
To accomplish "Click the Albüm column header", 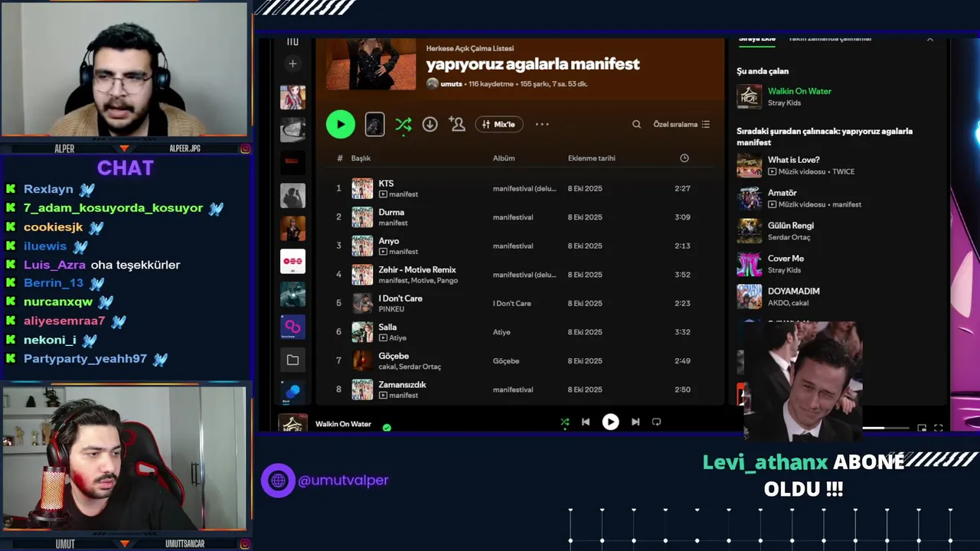I will [504, 158].
